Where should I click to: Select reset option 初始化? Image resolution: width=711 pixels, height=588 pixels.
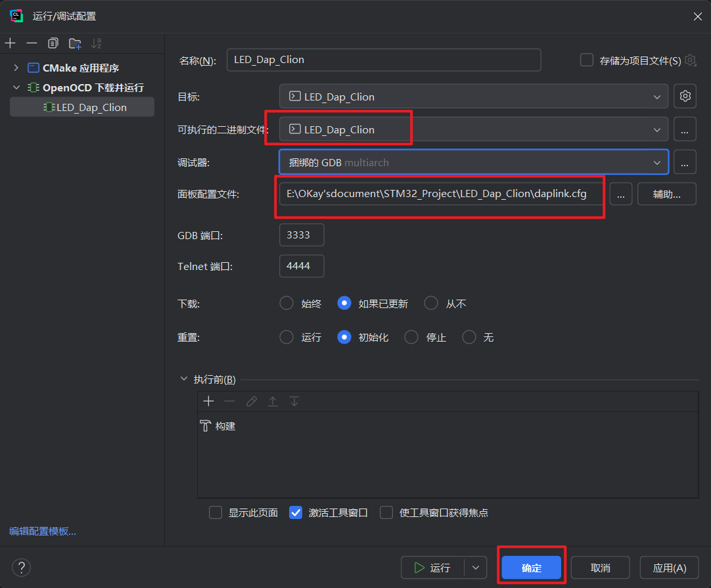pyautogui.click(x=344, y=337)
